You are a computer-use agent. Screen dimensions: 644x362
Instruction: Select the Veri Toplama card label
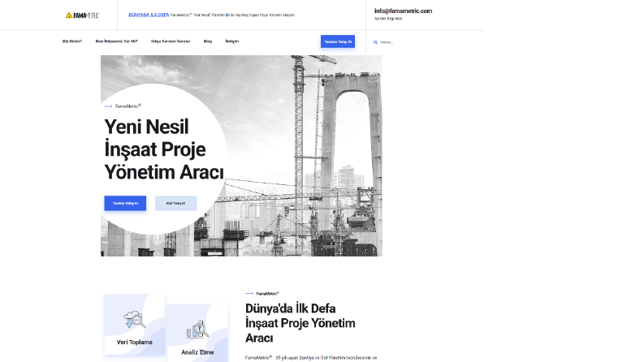coord(134,342)
